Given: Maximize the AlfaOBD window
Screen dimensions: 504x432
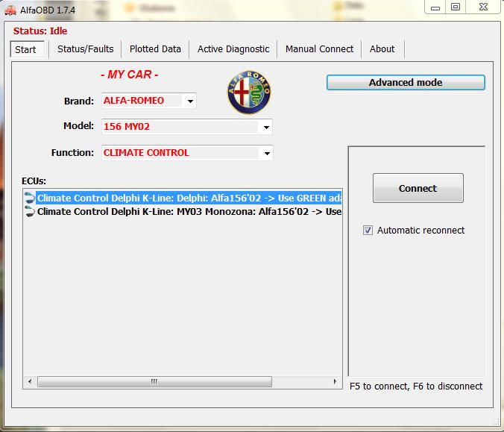Looking at the screenshot, I should pos(456,7).
